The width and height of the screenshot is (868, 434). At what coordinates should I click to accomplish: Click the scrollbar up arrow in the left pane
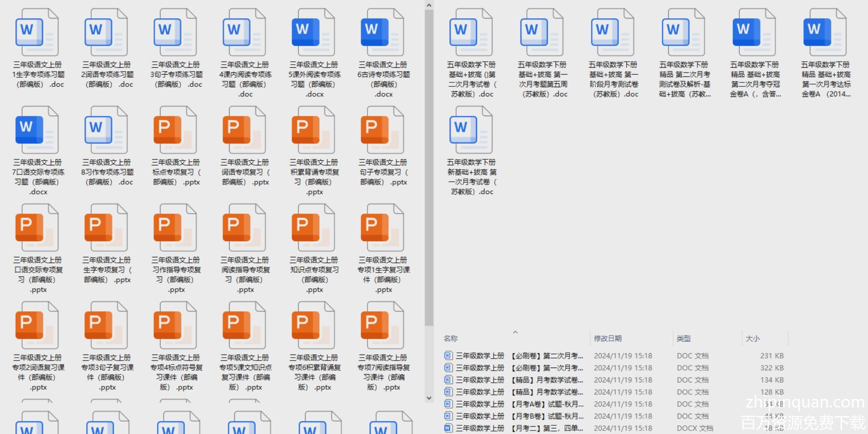point(429,6)
